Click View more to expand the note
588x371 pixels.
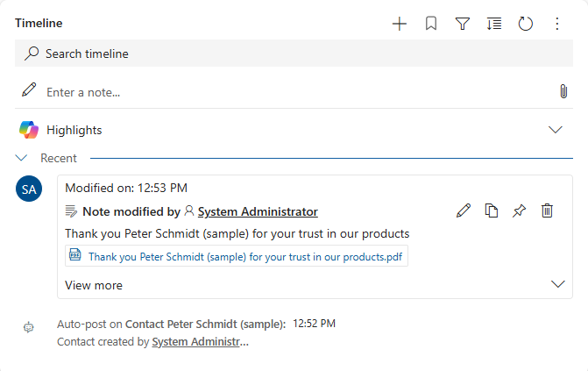(x=94, y=285)
